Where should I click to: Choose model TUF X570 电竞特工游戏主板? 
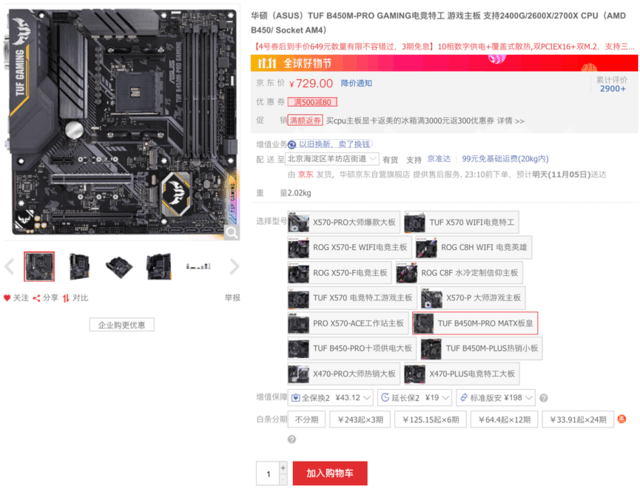coord(352,298)
